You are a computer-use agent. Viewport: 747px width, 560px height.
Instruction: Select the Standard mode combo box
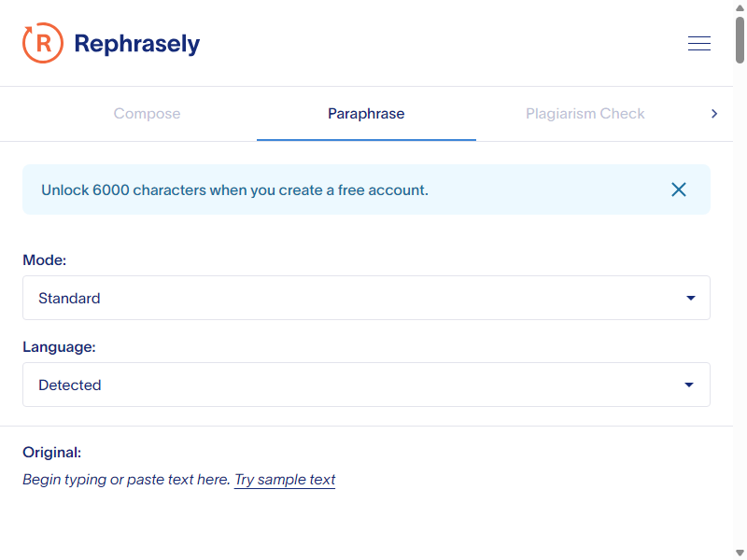tap(366, 298)
